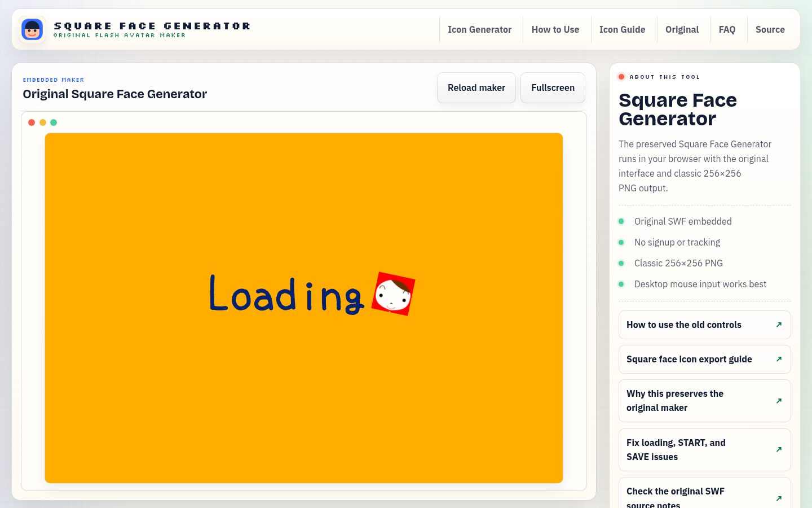Click the Square Face Generator logo avatar icon

(x=32, y=29)
